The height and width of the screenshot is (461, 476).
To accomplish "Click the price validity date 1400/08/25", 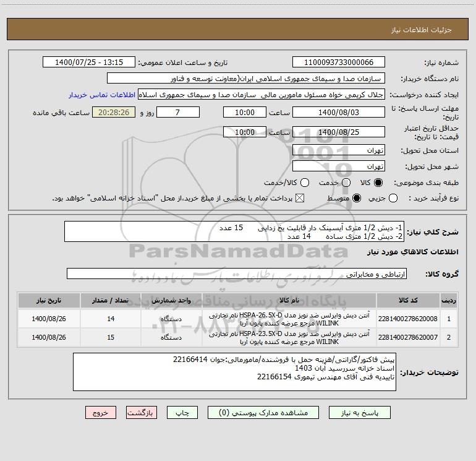I will [x=339, y=132].
